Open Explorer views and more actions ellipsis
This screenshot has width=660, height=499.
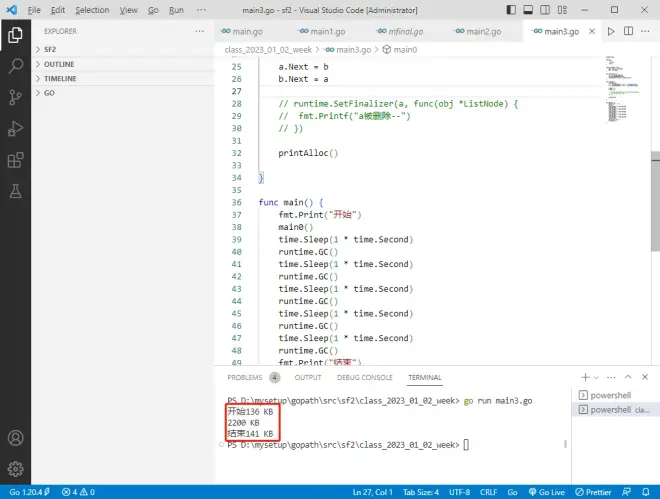tap(200, 31)
